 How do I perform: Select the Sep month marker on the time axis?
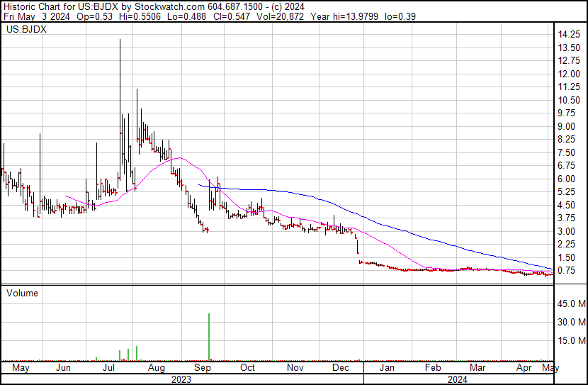tap(203, 368)
